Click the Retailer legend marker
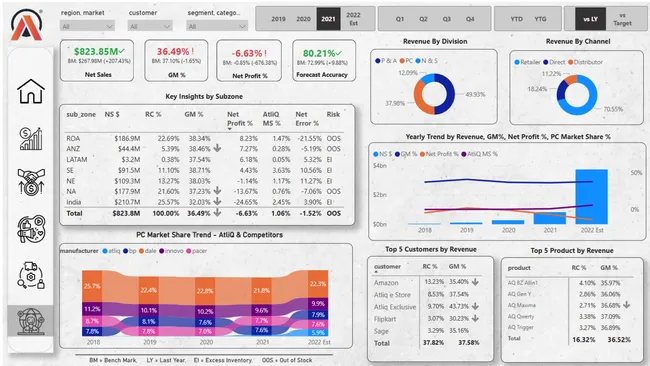 tap(517, 62)
